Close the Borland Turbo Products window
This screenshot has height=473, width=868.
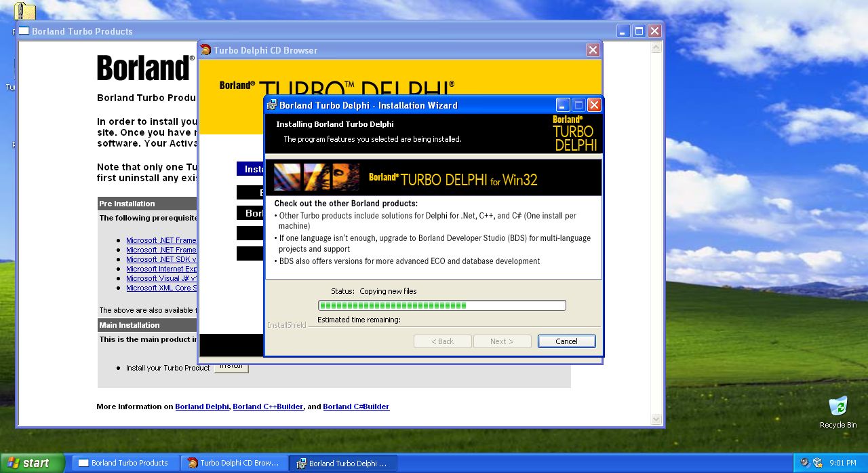click(654, 31)
